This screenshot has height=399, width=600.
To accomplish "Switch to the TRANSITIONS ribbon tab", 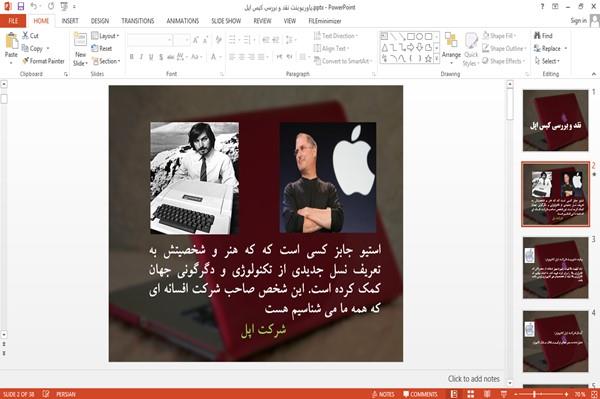I will click(x=138, y=21).
